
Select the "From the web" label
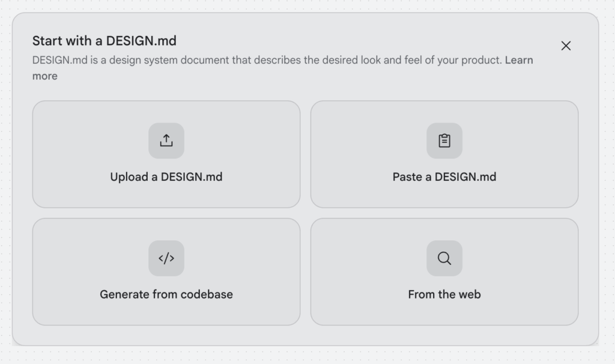click(444, 294)
